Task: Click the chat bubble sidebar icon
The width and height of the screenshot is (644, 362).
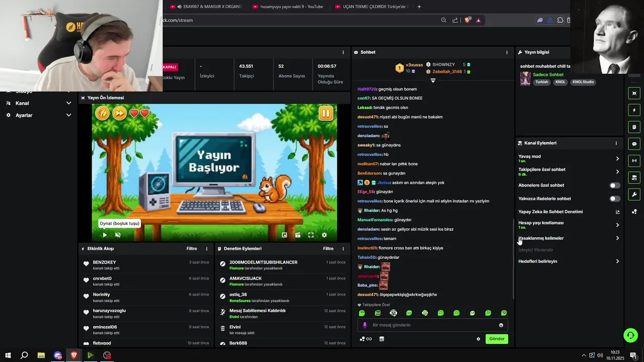Action: 634,144
